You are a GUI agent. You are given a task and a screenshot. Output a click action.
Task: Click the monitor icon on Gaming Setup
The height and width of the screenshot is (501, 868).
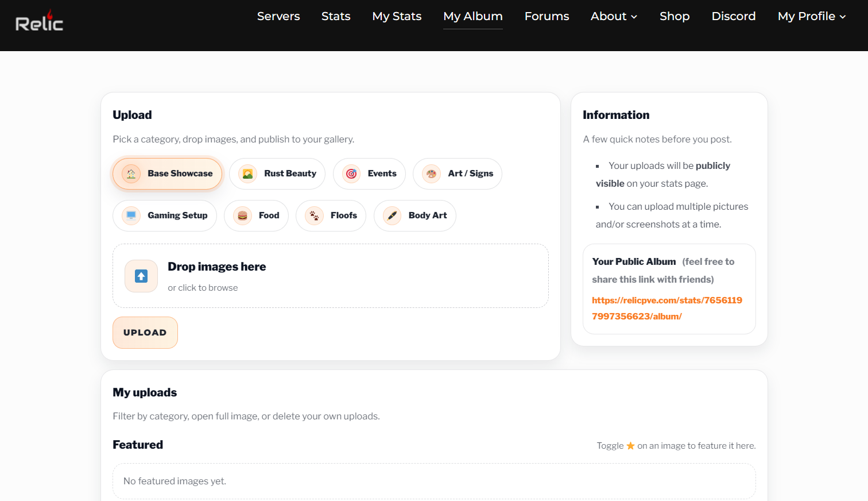coord(131,215)
